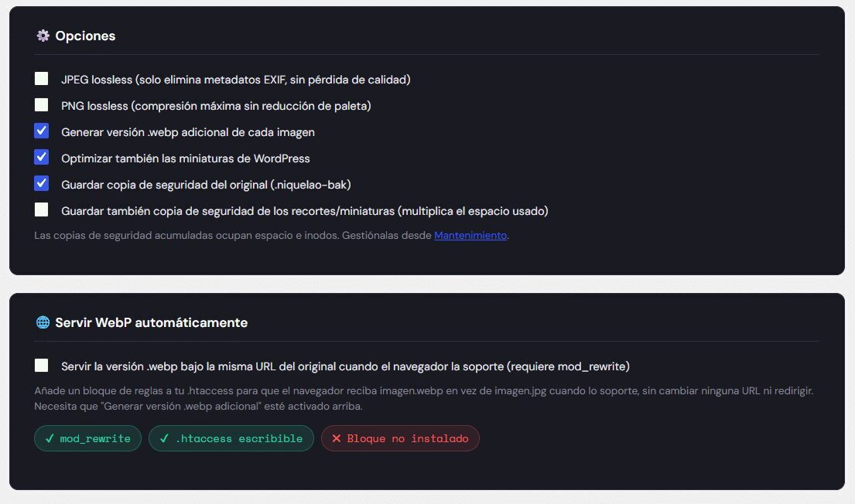The image size is (855, 504).
Task: Click the .htaccess escribible status badge
Action: pos(231,438)
